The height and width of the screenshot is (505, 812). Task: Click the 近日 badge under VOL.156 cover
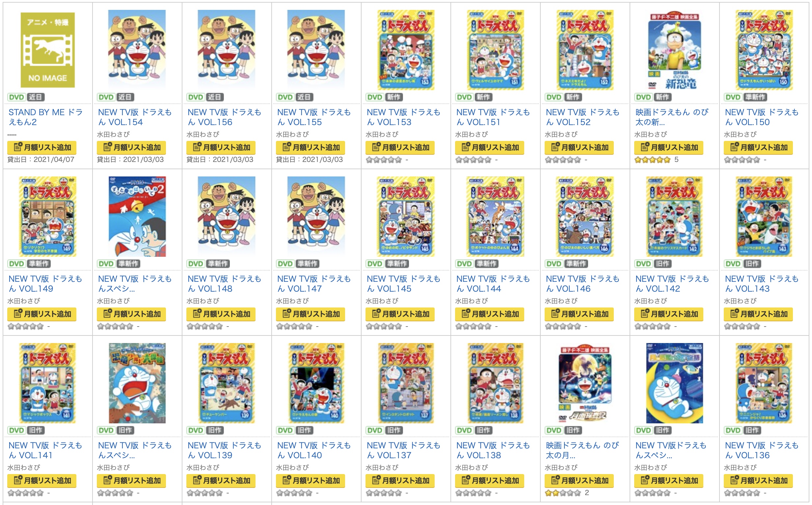click(x=214, y=97)
